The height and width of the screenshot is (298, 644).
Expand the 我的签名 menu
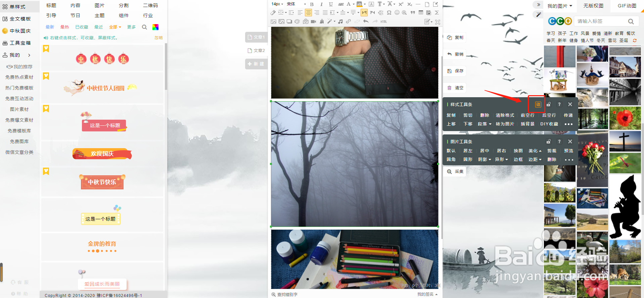tap(427, 294)
